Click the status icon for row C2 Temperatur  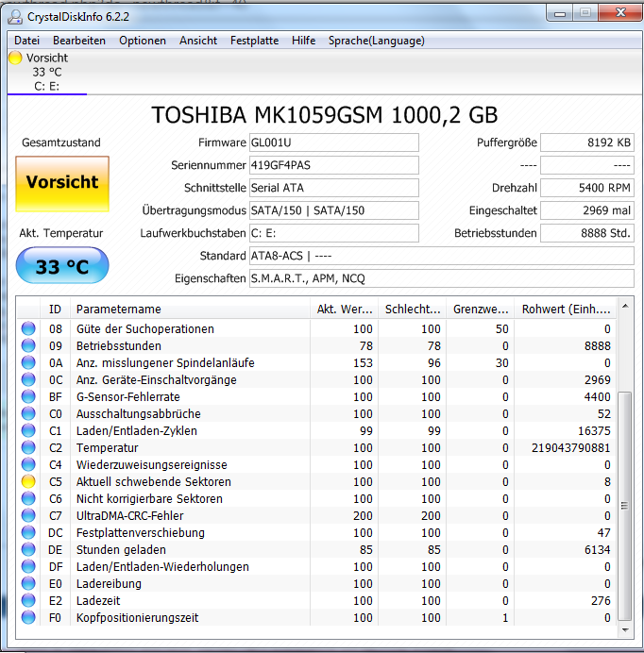point(28,447)
